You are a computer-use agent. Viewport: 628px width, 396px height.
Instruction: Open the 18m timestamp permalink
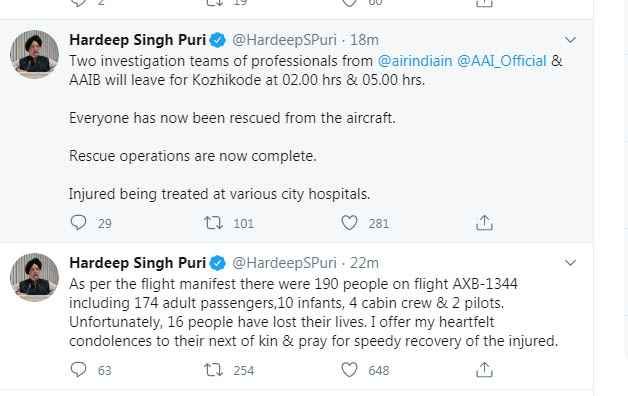pyautogui.click(x=364, y=40)
